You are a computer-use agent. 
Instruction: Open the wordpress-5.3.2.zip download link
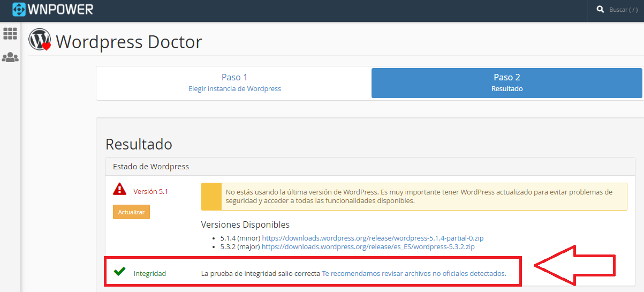pos(368,247)
